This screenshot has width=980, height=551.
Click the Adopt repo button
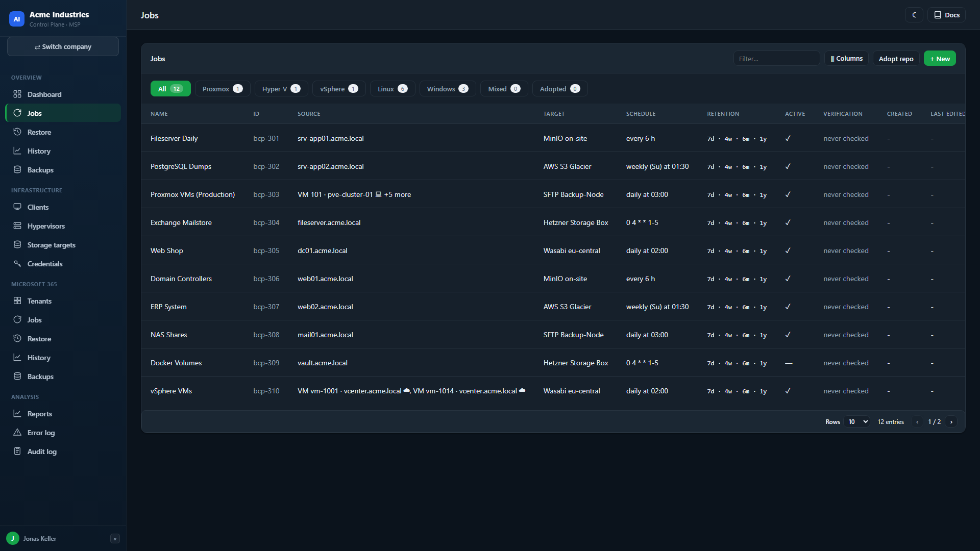(x=896, y=59)
